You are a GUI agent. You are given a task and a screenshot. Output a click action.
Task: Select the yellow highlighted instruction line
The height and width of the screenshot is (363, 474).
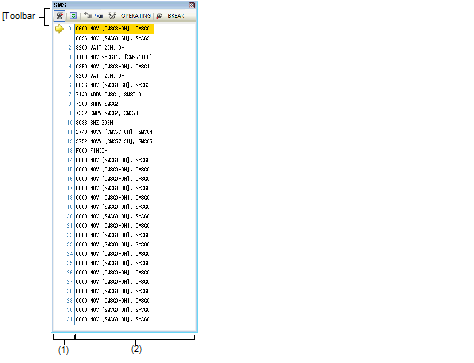(114, 29)
